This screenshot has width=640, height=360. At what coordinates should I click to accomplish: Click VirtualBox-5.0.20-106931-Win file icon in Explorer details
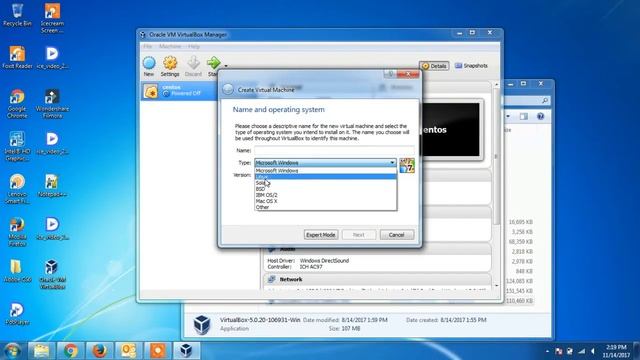202,325
